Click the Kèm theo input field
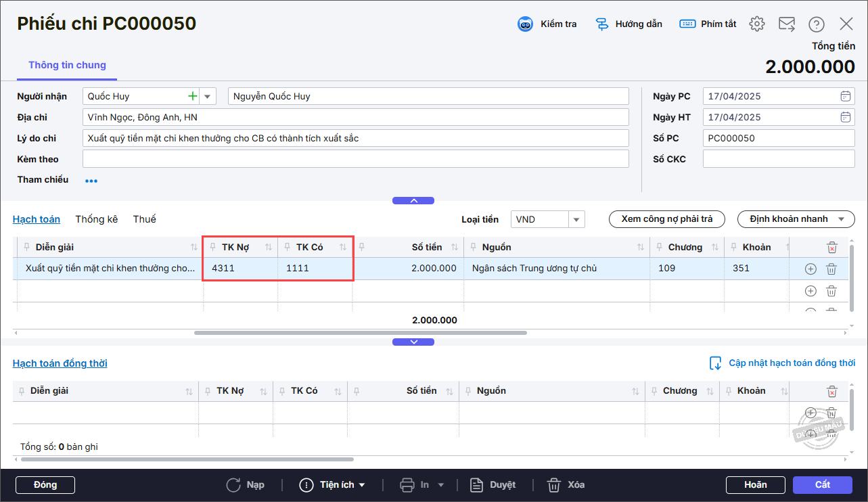The width and height of the screenshot is (868, 502). (355, 159)
